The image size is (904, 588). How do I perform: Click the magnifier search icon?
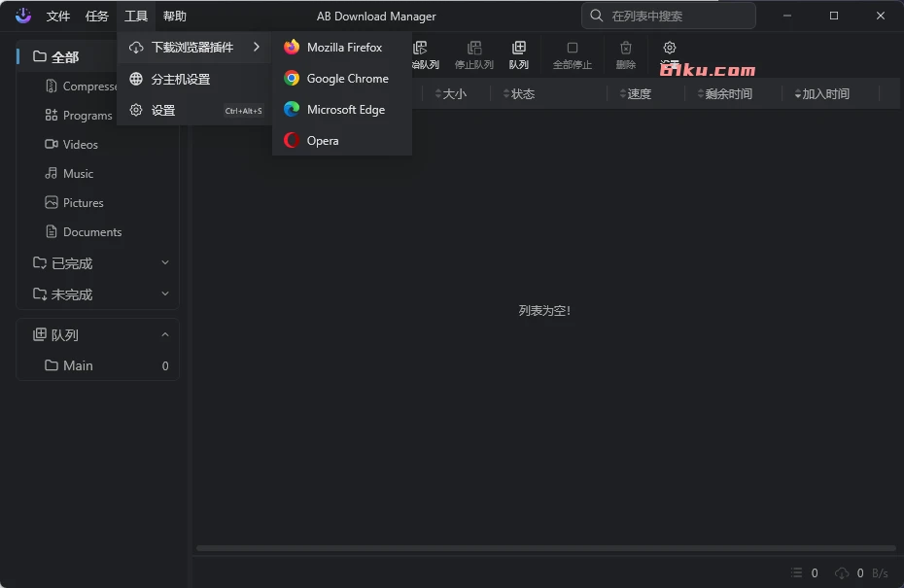click(597, 16)
